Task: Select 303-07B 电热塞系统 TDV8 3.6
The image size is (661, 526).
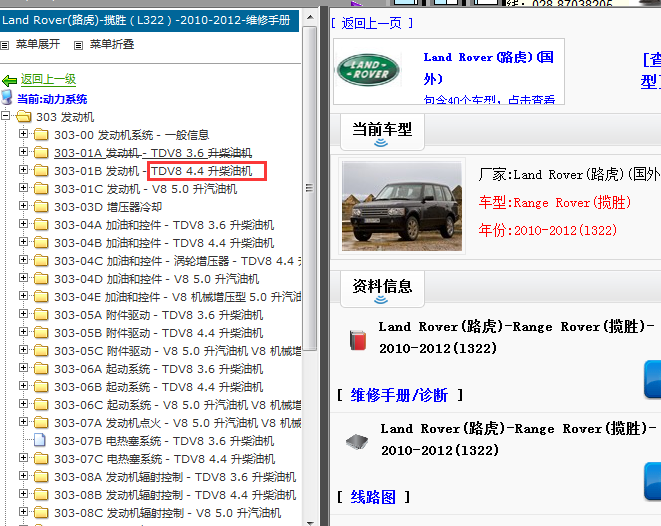Action: (164, 441)
